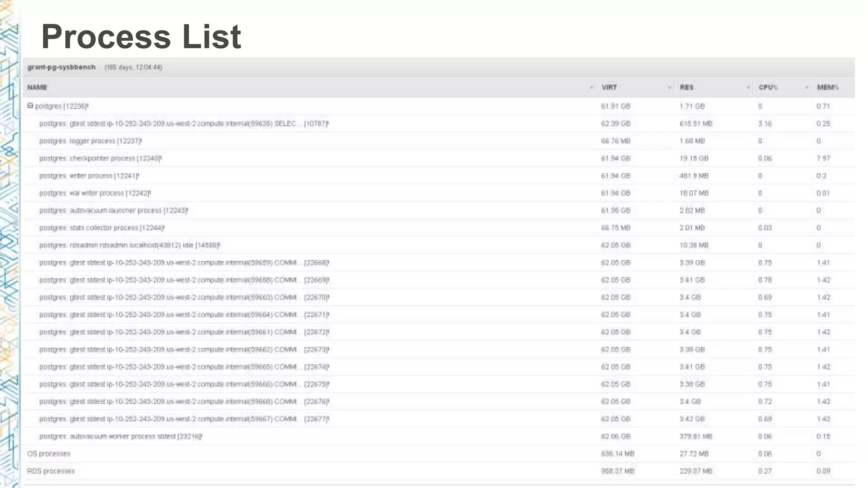Sort by the CPU% column header
This screenshot has height=488, width=868.
768,88
